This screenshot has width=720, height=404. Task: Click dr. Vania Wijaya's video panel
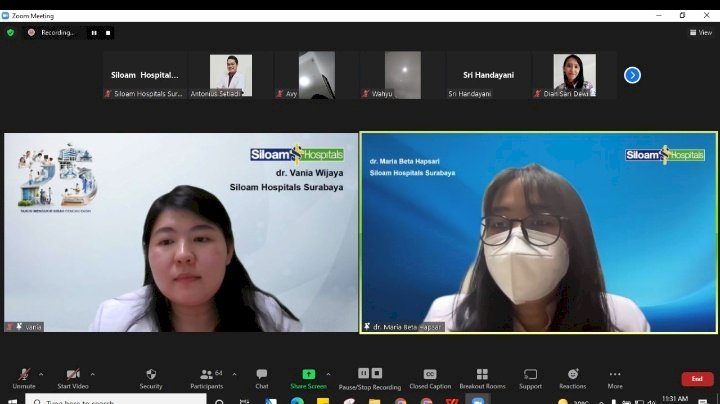click(x=181, y=232)
